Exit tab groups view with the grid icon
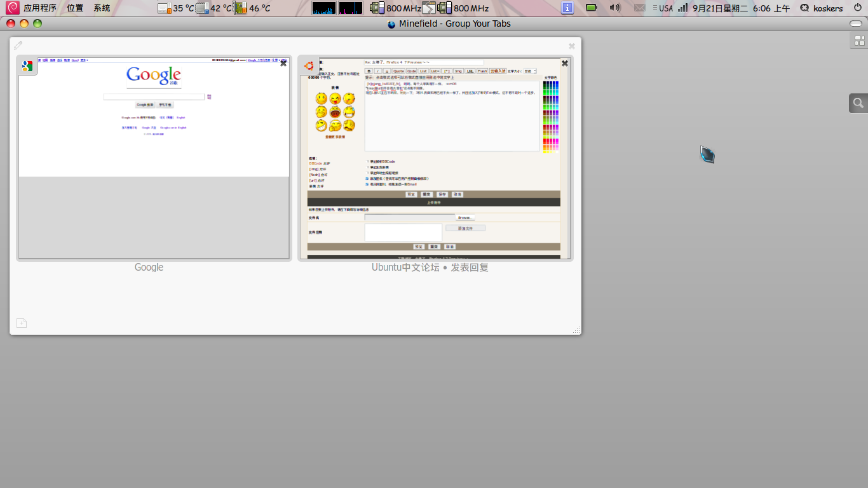 pos(859,41)
